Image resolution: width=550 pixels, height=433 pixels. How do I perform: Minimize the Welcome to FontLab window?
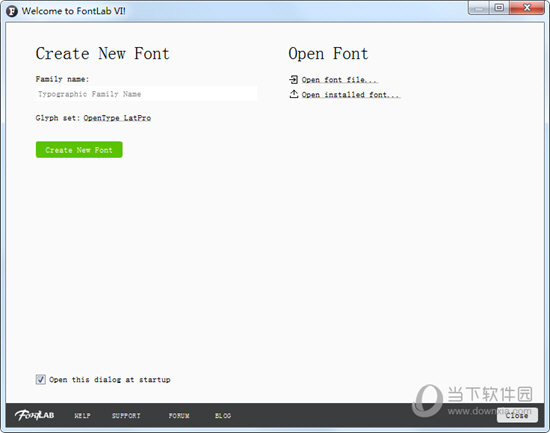[x=479, y=7]
